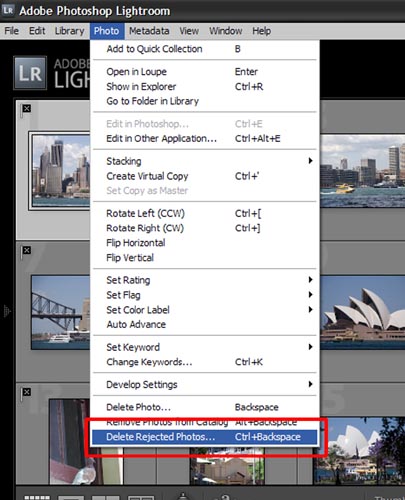Select the Opera House close-up thumbnail
The image size is (405, 500).
click(x=363, y=312)
